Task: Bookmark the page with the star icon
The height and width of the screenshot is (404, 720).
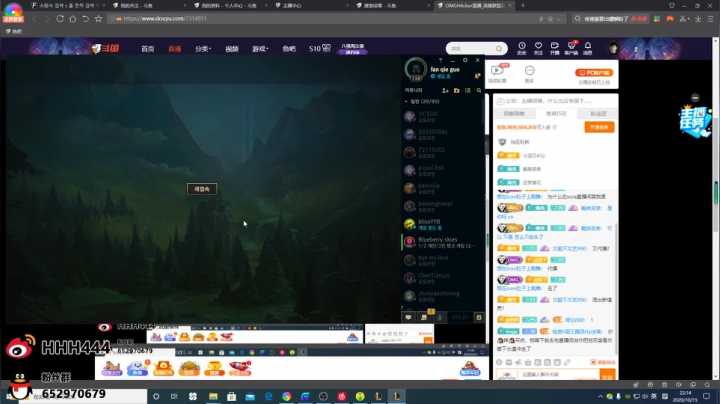Action: point(98,19)
